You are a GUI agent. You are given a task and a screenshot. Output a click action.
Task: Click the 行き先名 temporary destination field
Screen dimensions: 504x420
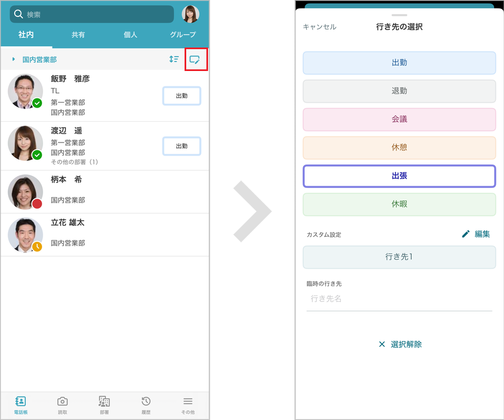coord(399,299)
